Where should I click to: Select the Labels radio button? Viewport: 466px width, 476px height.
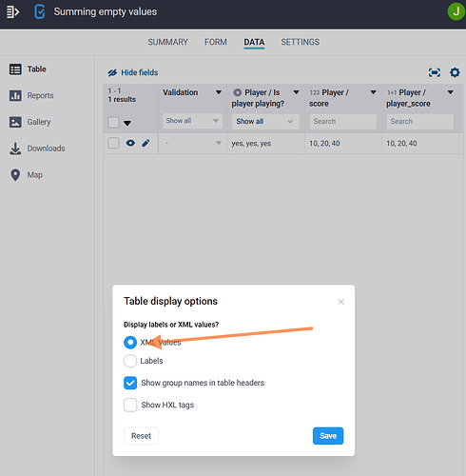point(130,361)
